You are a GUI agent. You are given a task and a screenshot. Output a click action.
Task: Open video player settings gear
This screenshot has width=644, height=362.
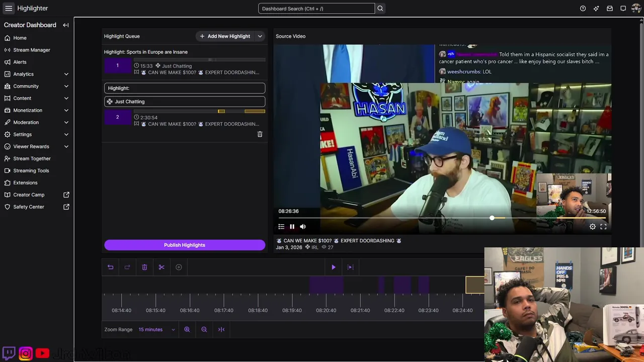click(x=593, y=227)
